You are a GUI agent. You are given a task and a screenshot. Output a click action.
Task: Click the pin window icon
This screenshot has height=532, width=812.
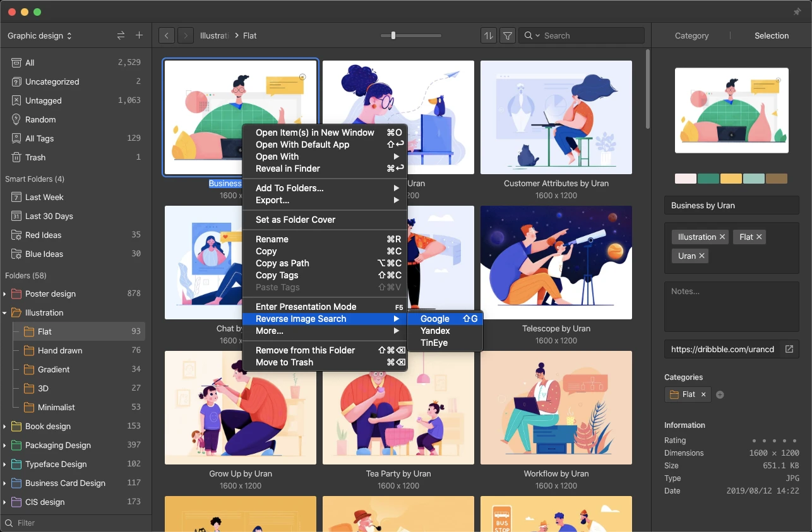click(797, 12)
